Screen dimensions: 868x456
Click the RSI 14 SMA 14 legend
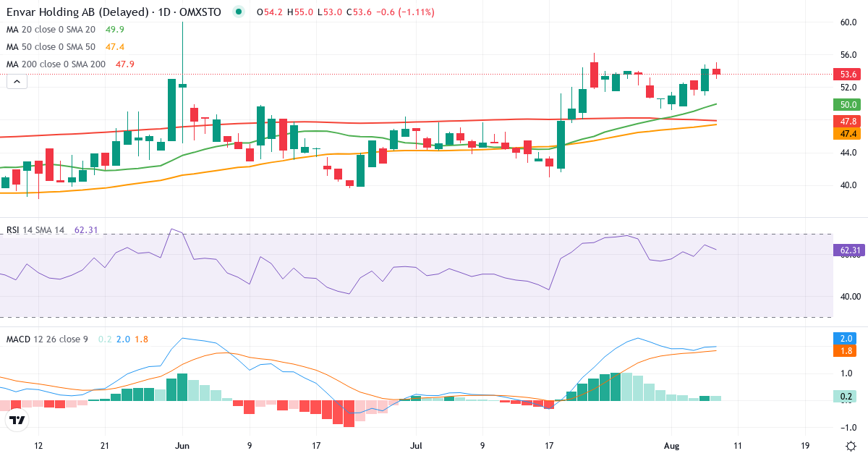click(35, 230)
